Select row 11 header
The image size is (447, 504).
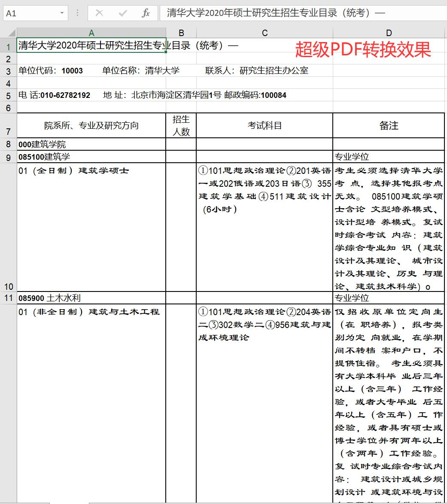click(8, 298)
